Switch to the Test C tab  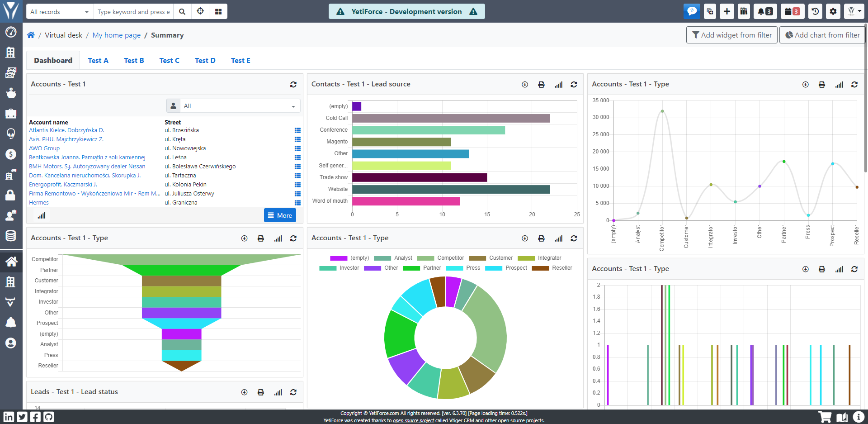point(169,61)
